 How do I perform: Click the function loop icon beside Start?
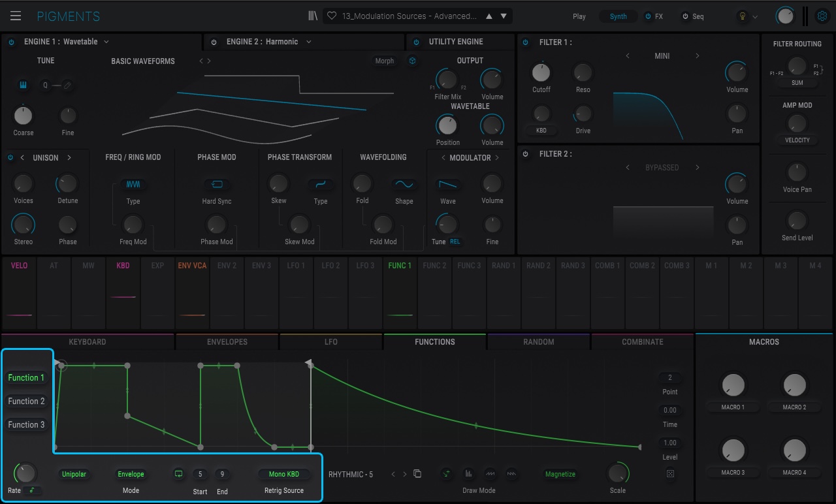click(x=178, y=475)
